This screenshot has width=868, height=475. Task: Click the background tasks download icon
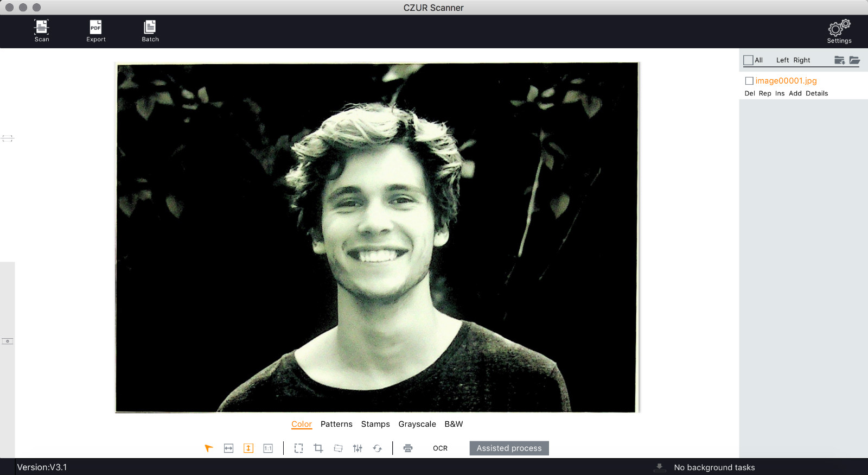(x=660, y=467)
